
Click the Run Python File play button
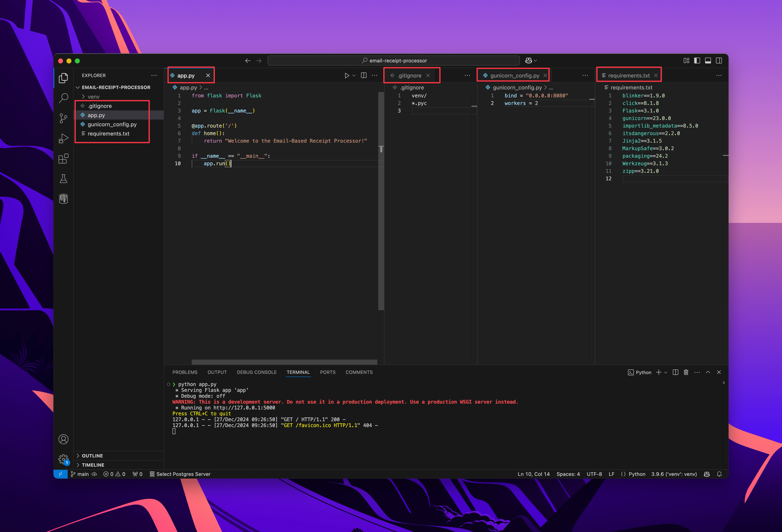pyautogui.click(x=347, y=76)
